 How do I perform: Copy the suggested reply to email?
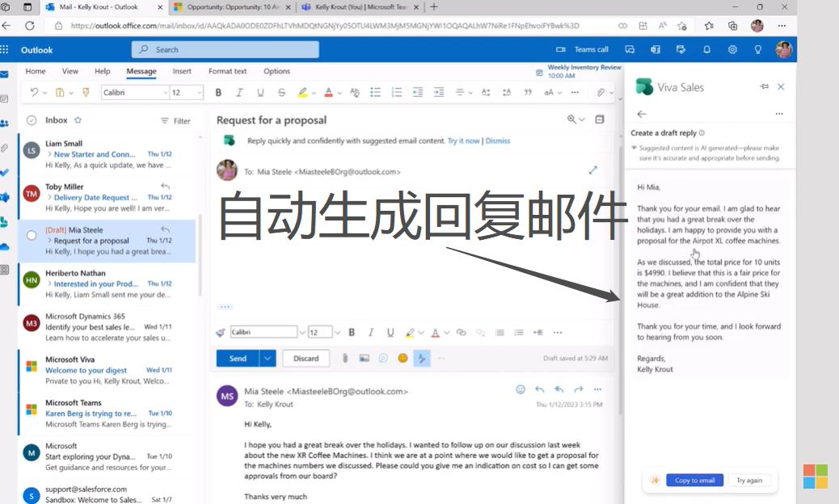[694, 480]
